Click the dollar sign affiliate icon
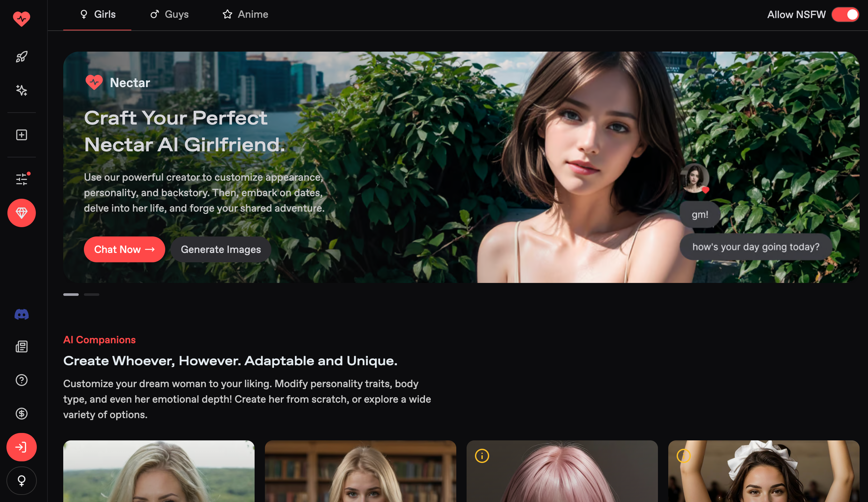Viewport: 868px width, 502px height. click(x=21, y=414)
